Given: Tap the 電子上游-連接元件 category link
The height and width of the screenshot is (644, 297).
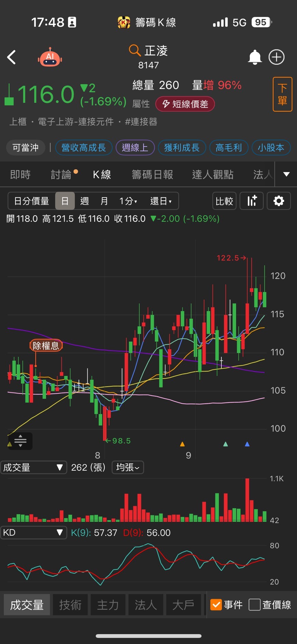Looking at the screenshot, I should point(76,122).
